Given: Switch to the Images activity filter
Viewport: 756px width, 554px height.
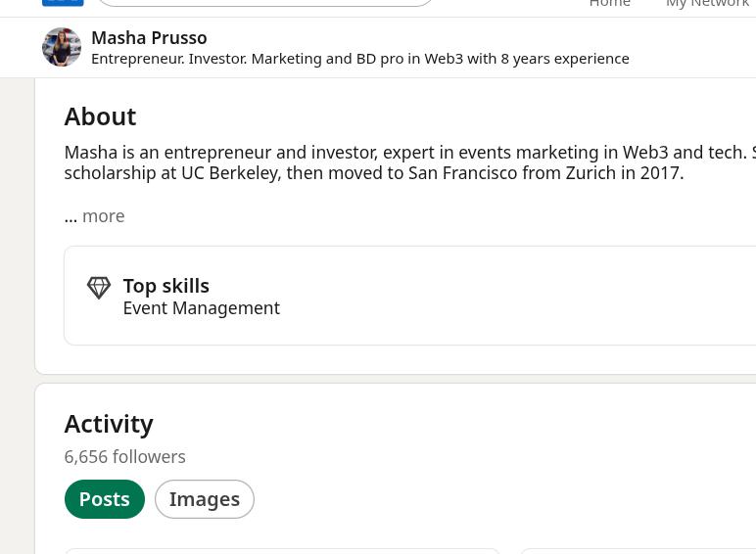Looking at the screenshot, I should pos(204,499).
